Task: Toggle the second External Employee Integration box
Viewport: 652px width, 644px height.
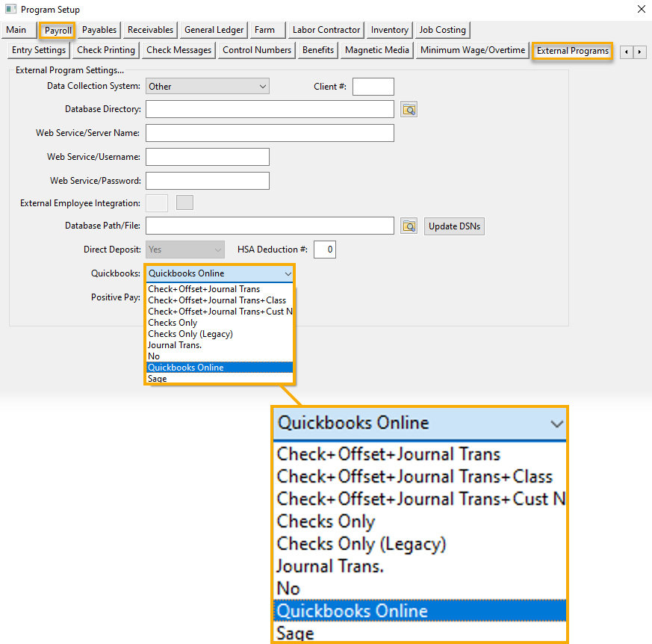Action: tap(184, 202)
